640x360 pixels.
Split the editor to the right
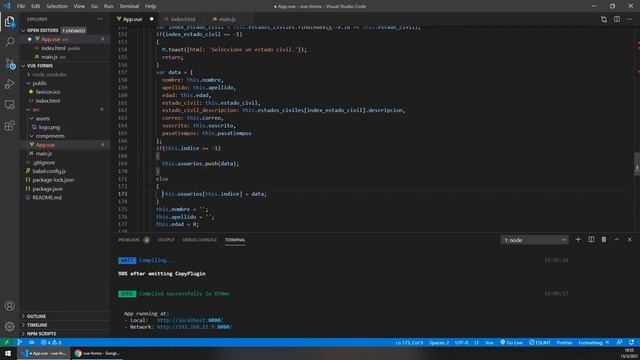coord(617,19)
